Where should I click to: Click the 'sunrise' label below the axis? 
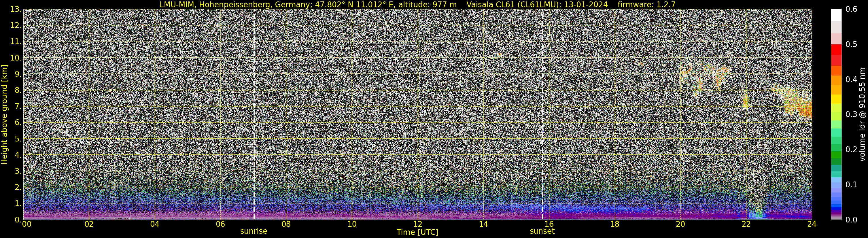pos(254,231)
